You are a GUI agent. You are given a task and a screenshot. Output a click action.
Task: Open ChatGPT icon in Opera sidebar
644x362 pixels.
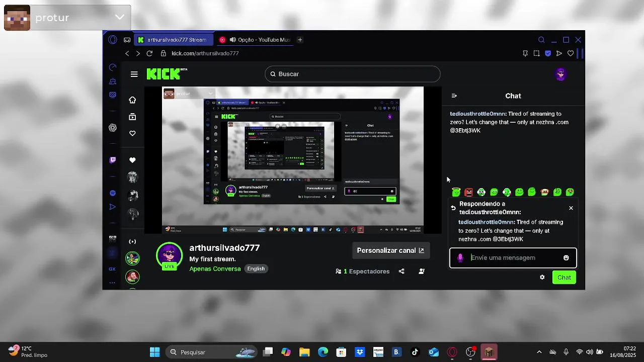(113, 128)
